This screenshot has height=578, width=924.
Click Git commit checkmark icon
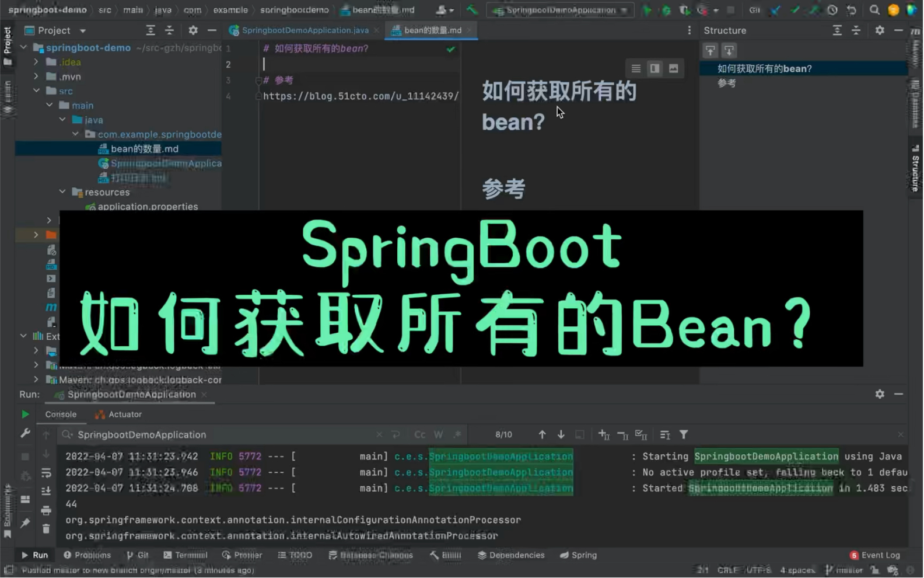(794, 10)
